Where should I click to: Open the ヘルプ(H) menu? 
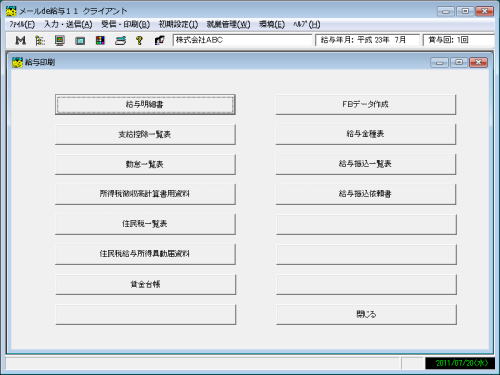click(x=307, y=24)
